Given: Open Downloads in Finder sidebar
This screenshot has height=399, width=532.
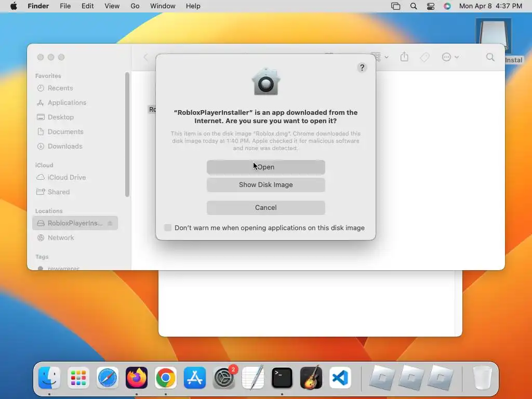Looking at the screenshot, I should (60, 146).
